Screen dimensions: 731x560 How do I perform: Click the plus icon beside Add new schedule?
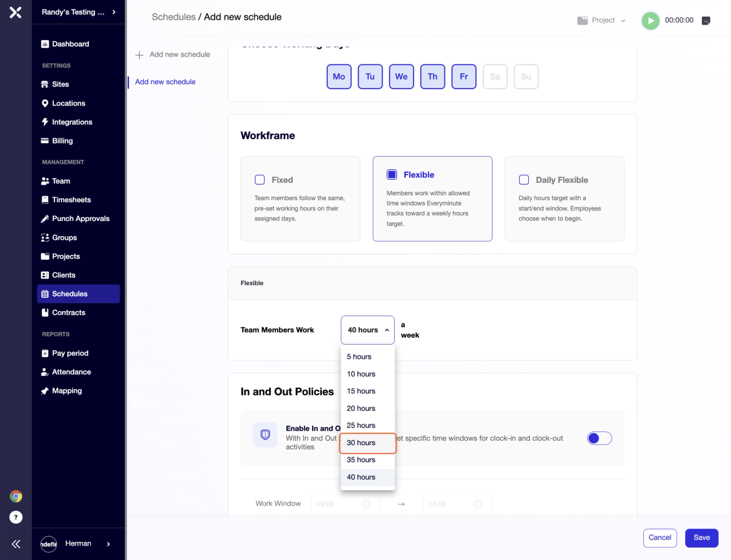coord(139,55)
